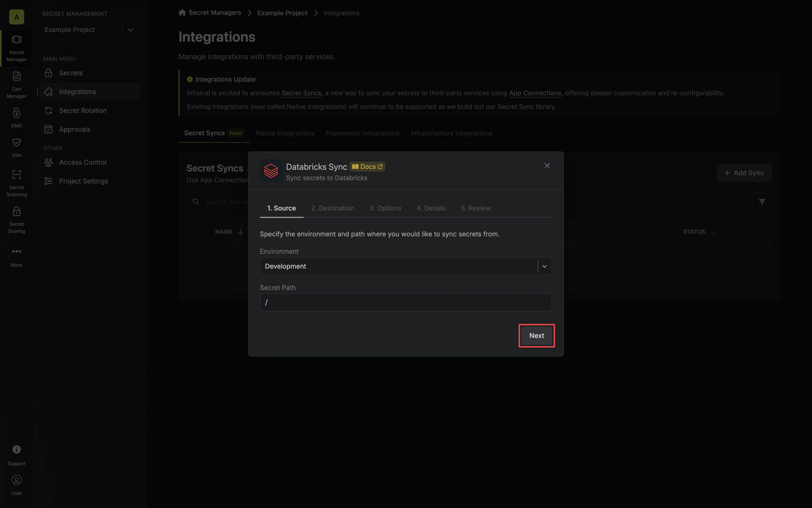Click the Integrations Update info icon
Viewport: 812px width, 508px height.
point(190,79)
